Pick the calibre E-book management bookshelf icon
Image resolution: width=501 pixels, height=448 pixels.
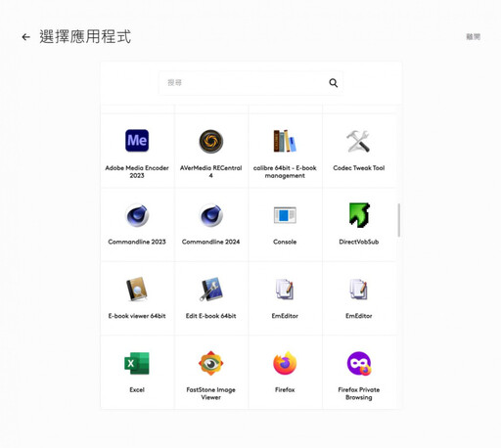click(285, 141)
